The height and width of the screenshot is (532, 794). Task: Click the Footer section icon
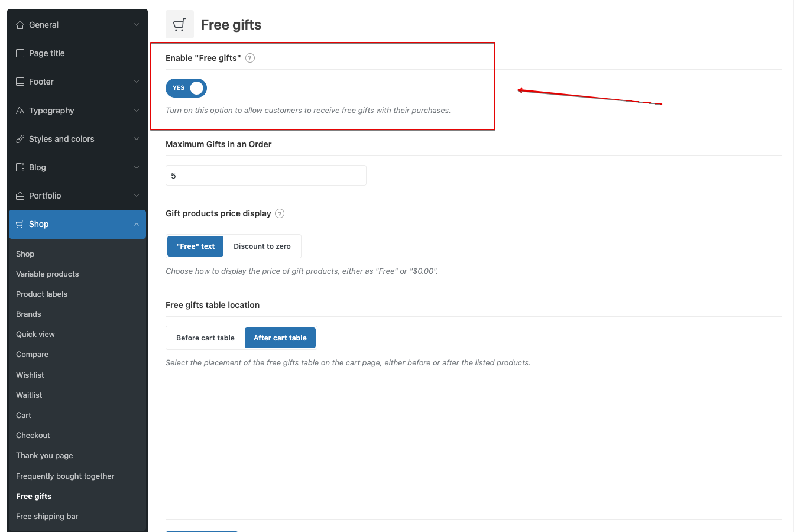coord(20,82)
